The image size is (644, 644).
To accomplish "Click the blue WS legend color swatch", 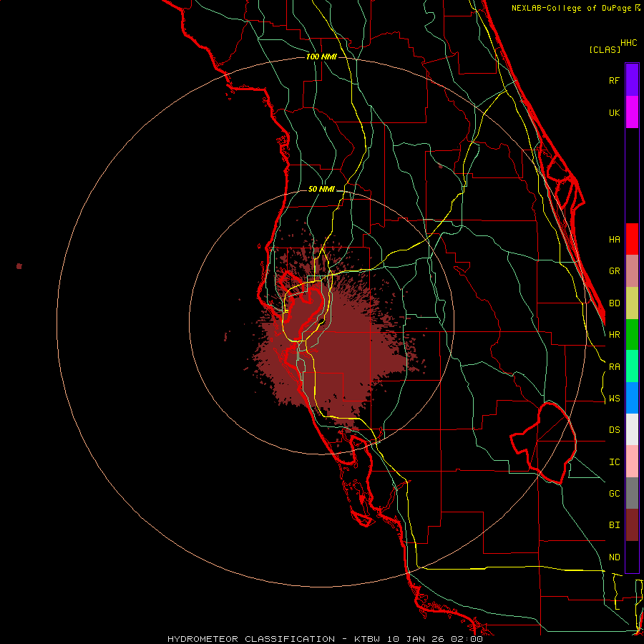I will (632, 398).
